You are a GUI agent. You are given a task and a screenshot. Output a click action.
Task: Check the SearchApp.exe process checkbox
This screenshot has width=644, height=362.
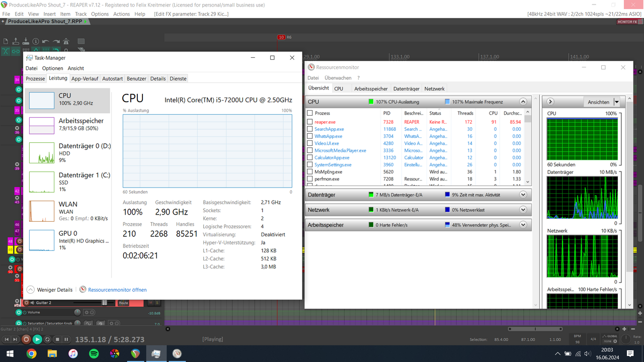pyautogui.click(x=310, y=129)
